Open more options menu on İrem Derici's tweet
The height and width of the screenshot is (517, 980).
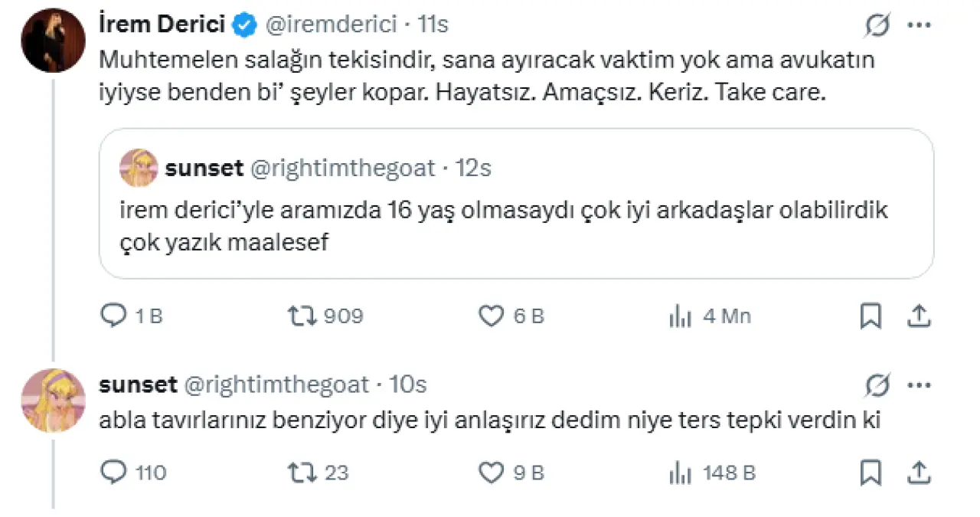[x=919, y=25]
